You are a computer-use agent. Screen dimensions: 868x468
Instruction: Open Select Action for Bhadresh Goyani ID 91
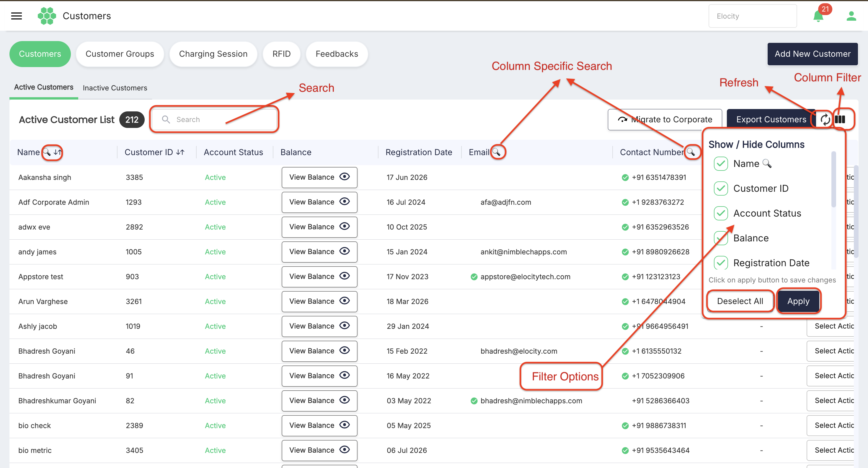[x=830, y=376]
